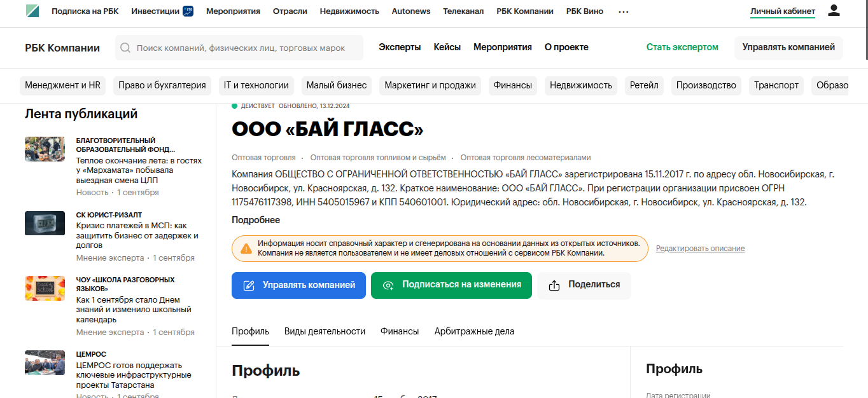The width and height of the screenshot is (868, 398).
Task: Open article about 1 сентября Day of Knowledge
Action: [x=134, y=310]
